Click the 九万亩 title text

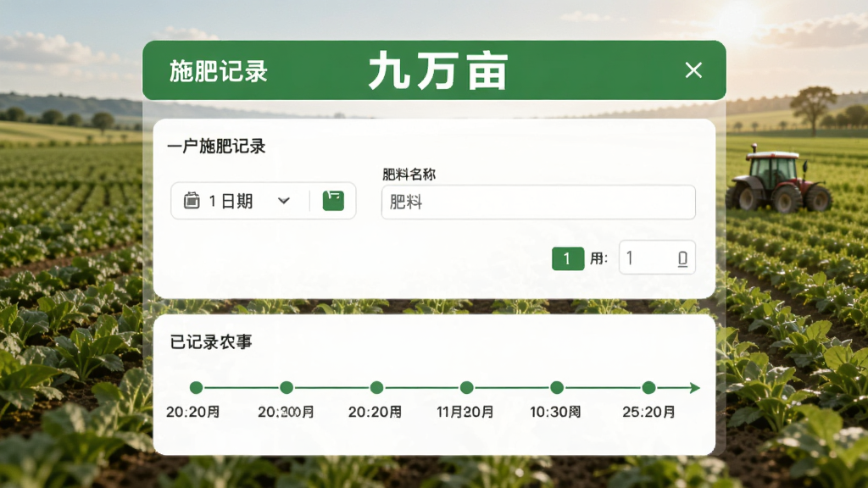(437, 70)
